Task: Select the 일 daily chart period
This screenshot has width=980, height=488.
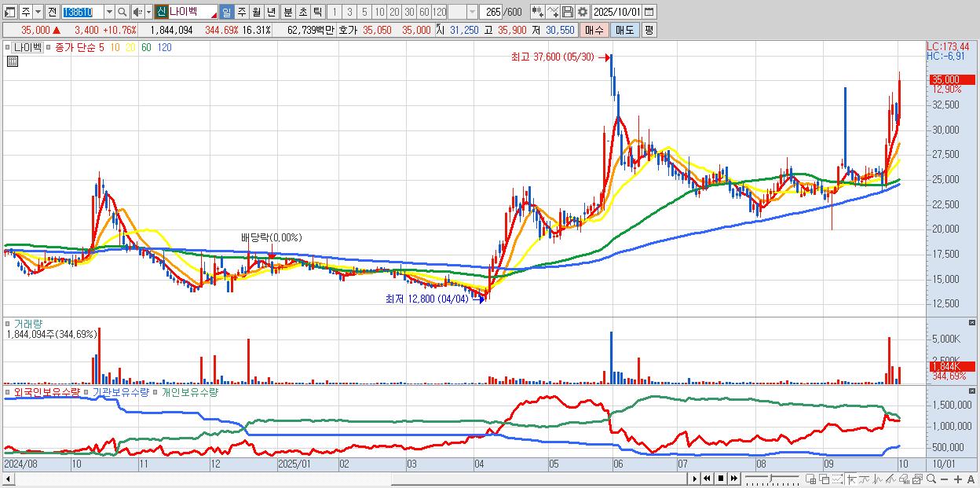Action: (x=227, y=13)
